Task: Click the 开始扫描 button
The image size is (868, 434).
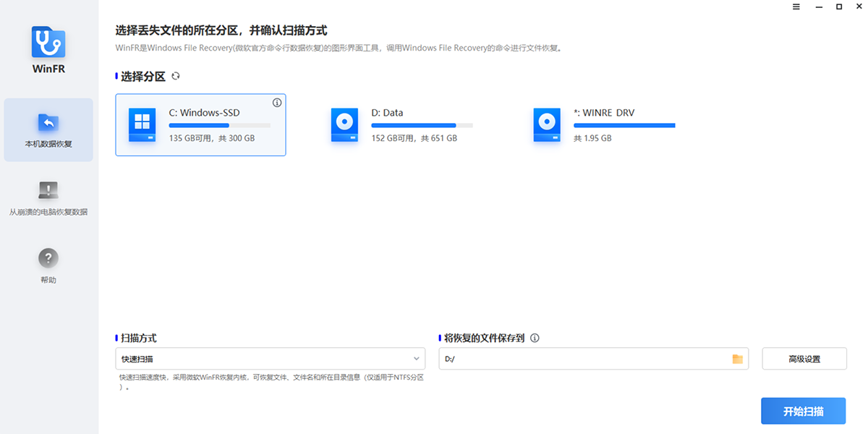Action: pos(803,410)
